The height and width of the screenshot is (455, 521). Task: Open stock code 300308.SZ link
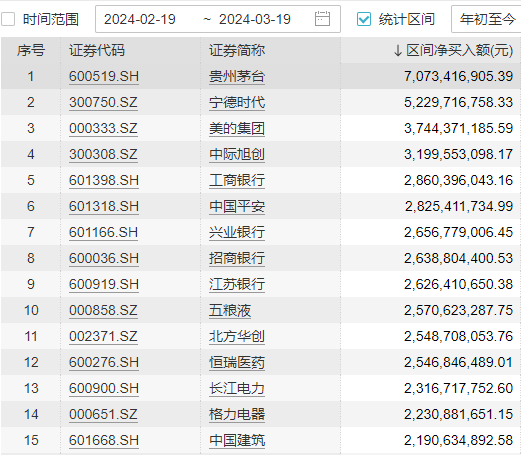[x=103, y=154]
